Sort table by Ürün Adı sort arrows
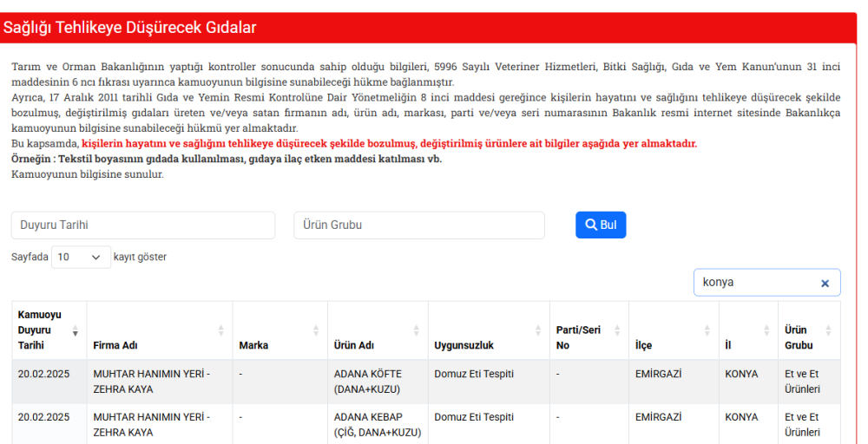868x444 pixels. click(416, 330)
